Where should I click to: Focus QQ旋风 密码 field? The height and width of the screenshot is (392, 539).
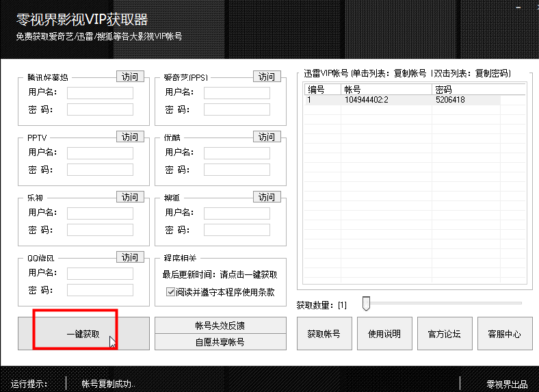click(x=100, y=290)
